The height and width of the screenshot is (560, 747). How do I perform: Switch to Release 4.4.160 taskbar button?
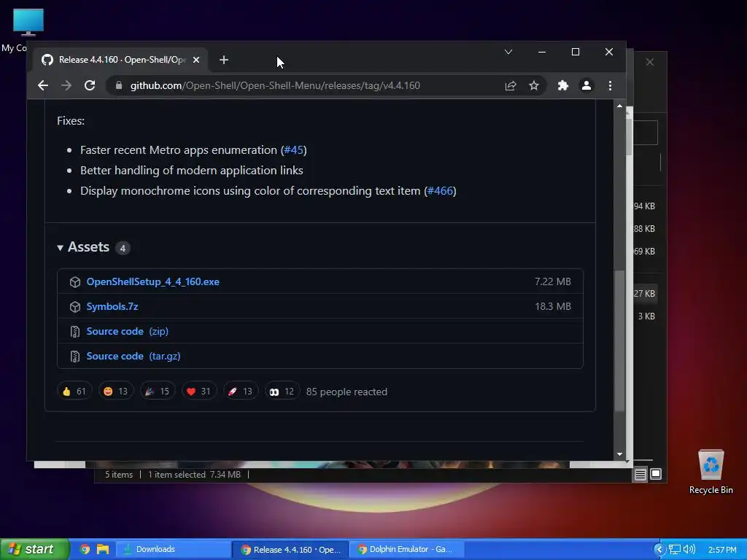(290, 549)
